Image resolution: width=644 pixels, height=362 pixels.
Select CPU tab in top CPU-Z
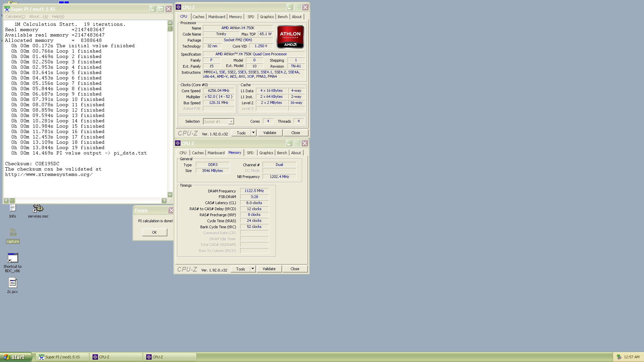tap(183, 16)
